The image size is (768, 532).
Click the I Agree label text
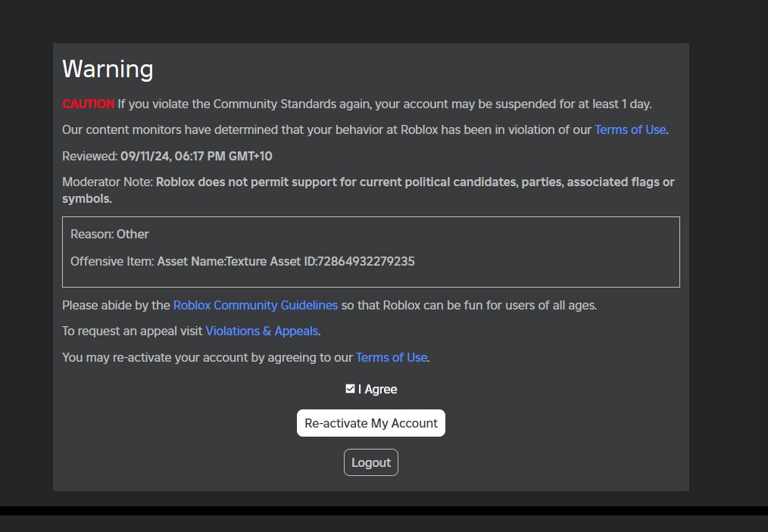pyautogui.click(x=378, y=389)
